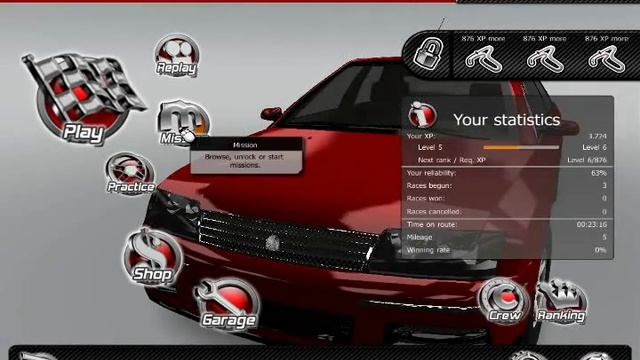Select the second locked track icon
640x360 pixels.
(545, 59)
